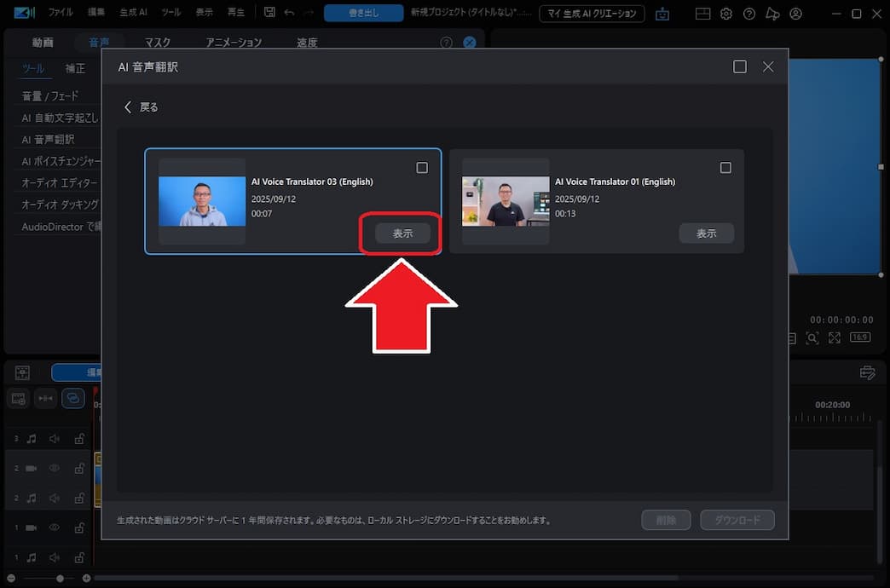Click the 書き出し button

pos(362,13)
